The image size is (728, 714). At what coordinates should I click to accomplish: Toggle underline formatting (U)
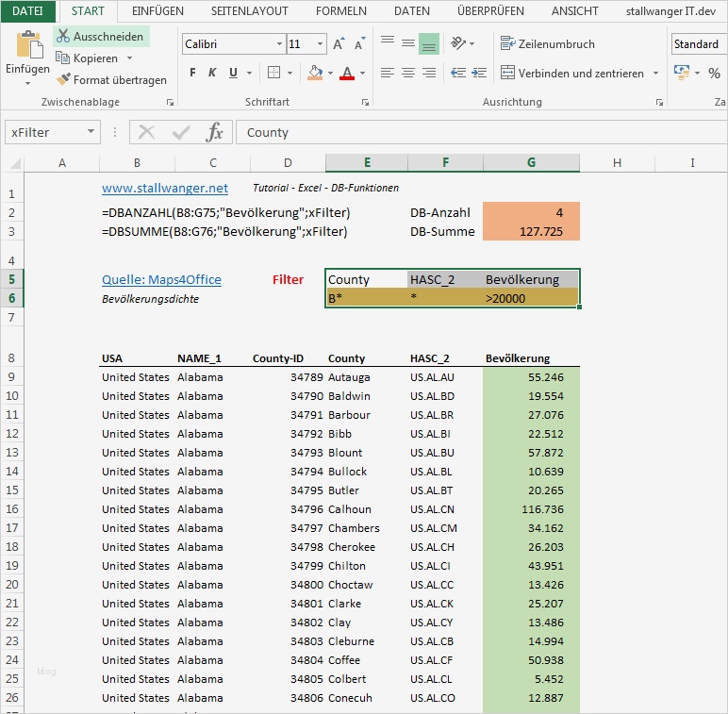click(233, 73)
